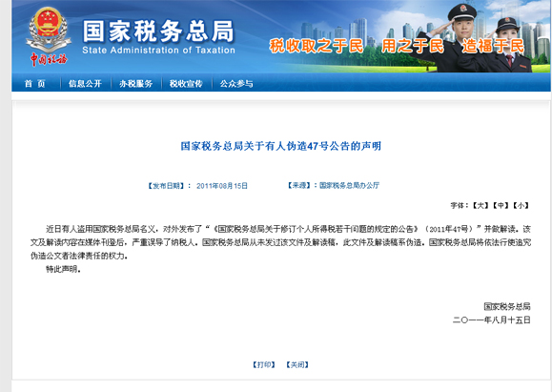Viewport: 552px width, 392px height.
Task: Set font size to large 【大】
Action: pos(480,206)
